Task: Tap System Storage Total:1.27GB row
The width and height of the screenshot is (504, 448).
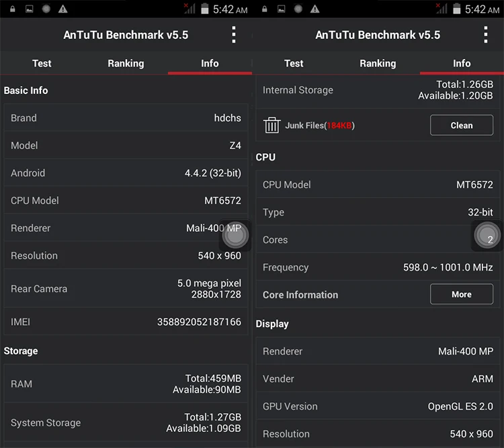Action: click(x=126, y=422)
